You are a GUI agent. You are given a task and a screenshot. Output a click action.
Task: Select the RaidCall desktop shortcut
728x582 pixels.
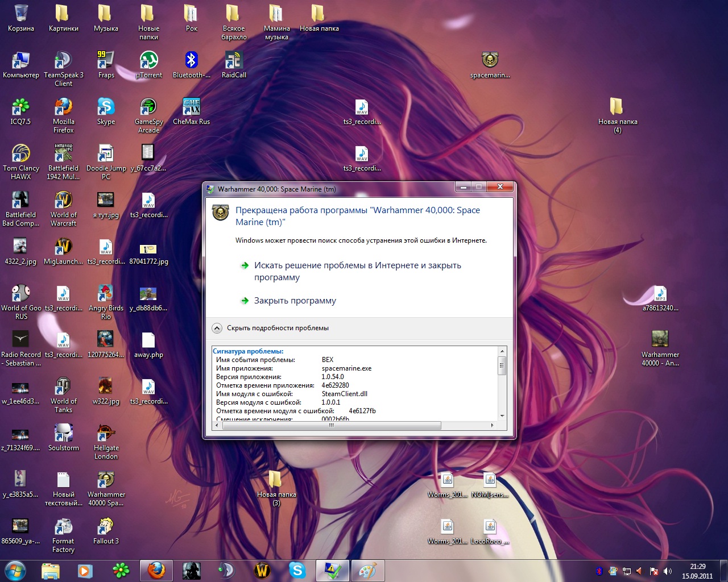tap(234, 61)
